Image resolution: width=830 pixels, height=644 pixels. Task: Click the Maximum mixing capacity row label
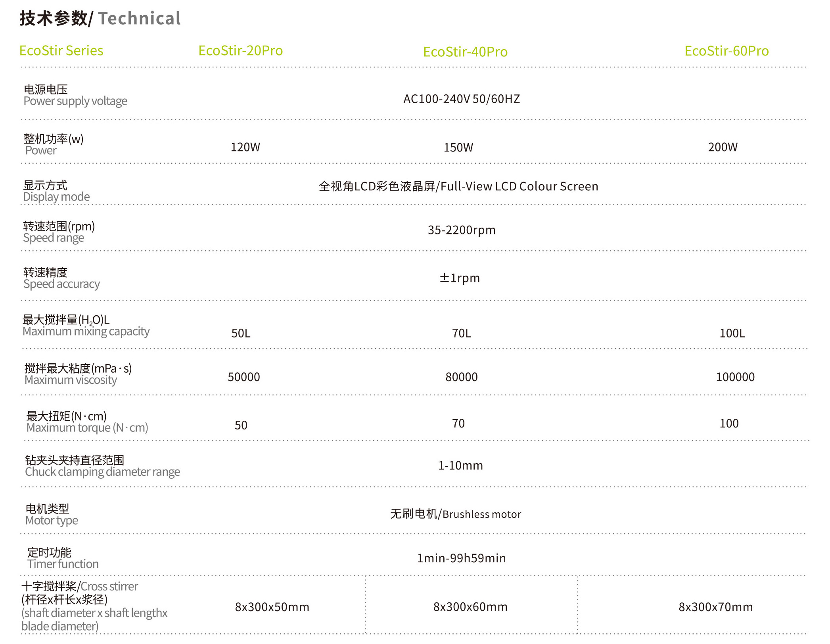coord(86,332)
